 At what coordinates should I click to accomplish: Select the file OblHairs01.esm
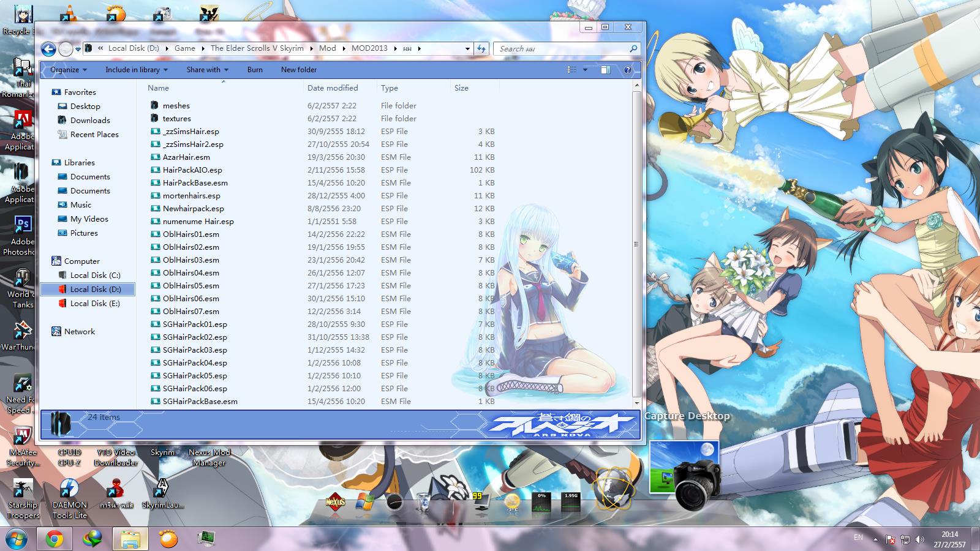click(191, 234)
